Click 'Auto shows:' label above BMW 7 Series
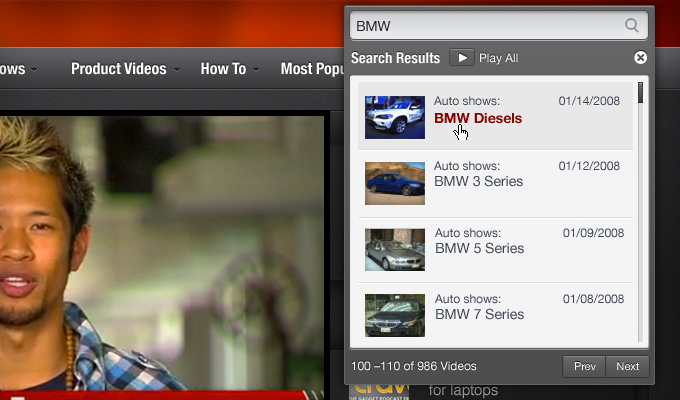 point(468,299)
